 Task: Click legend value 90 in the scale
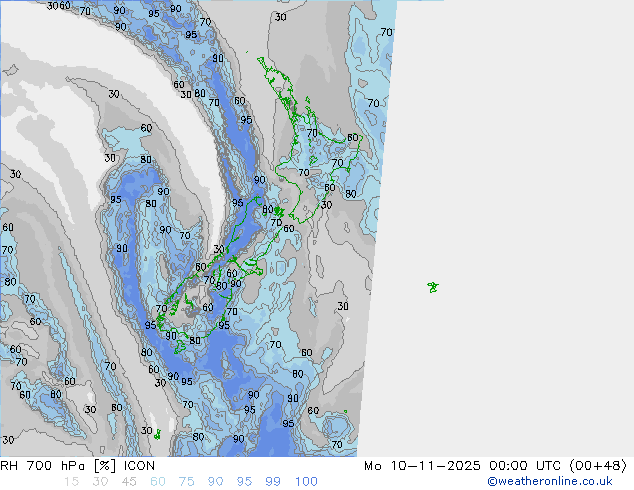216,481
